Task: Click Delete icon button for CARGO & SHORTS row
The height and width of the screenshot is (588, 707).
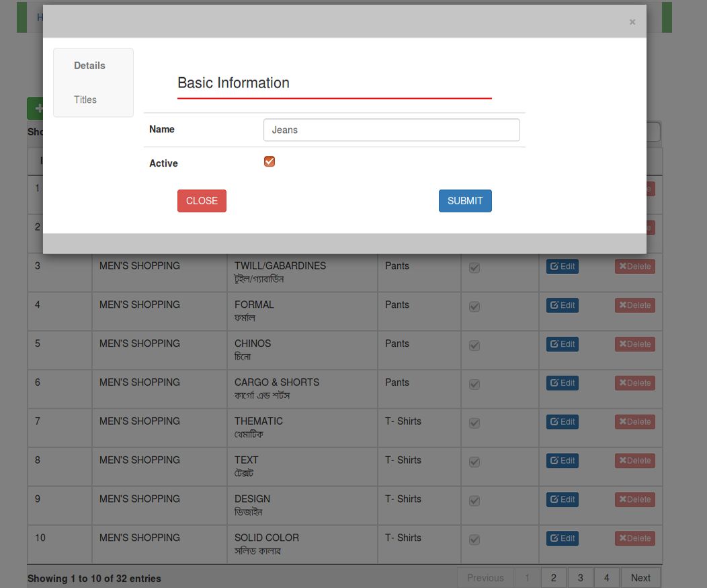Action: coord(634,383)
